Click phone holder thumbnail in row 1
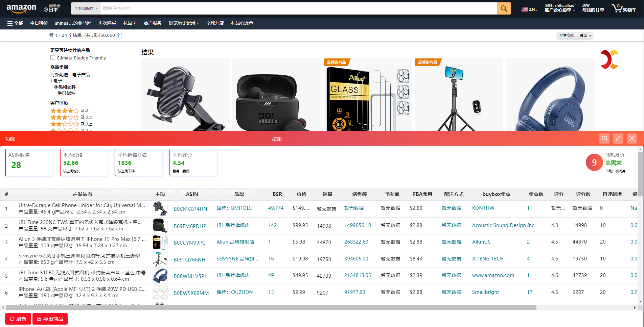Viewport: 644px width, 327px height. click(160, 209)
